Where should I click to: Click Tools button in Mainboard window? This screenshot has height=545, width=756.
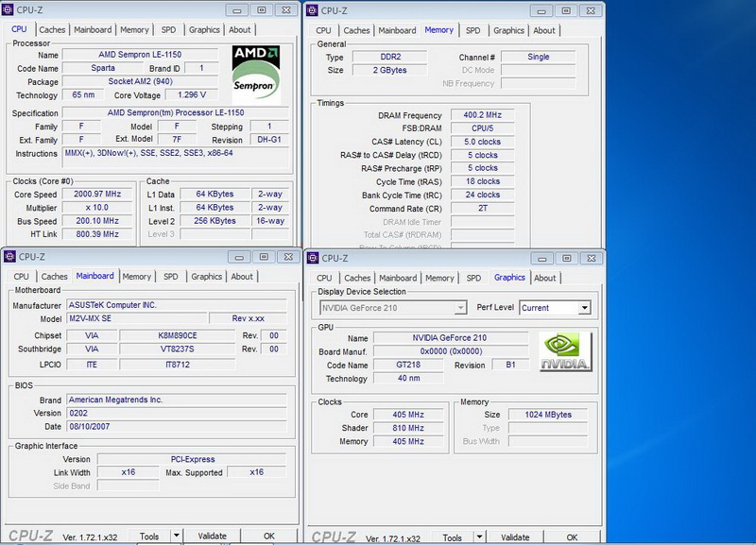(149, 536)
